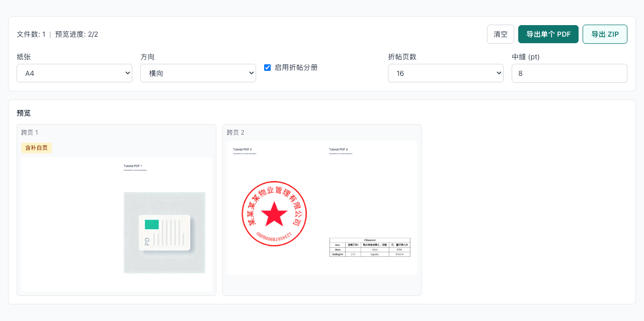Click the 清空 button
This screenshot has height=321, width=644.
pyautogui.click(x=500, y=34)
